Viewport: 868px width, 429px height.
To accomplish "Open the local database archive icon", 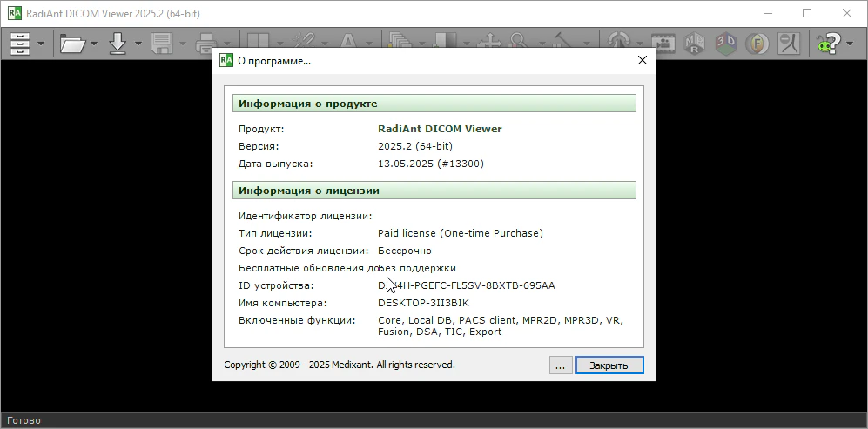I will 20,43.
